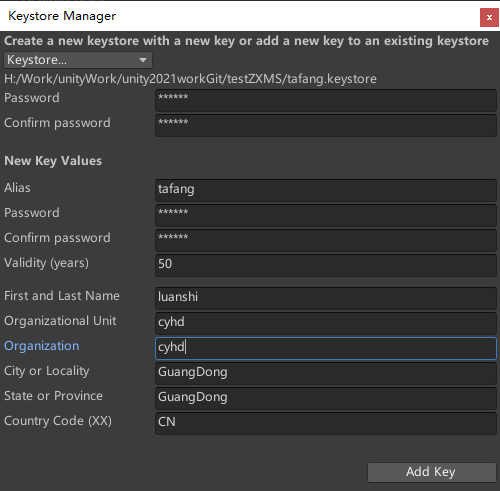Click the Validity (years) label
The image size is (500, 491).
coord(46,263)
